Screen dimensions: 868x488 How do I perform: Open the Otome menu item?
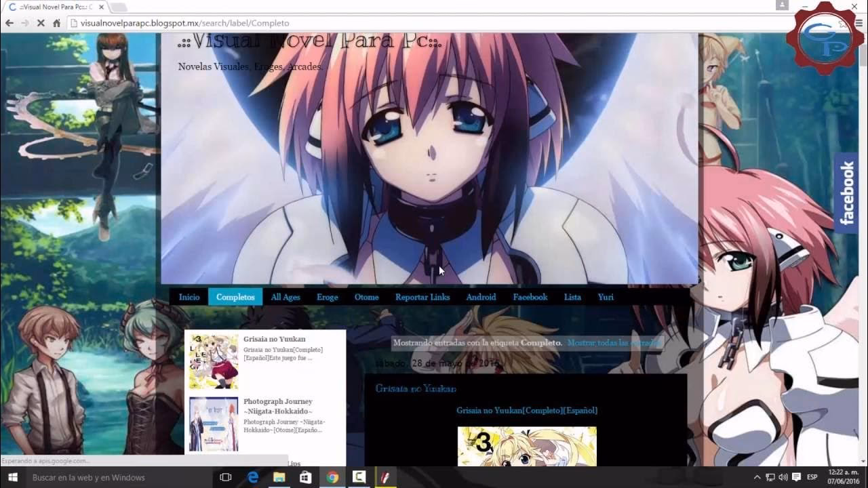(x=367, y=297)
